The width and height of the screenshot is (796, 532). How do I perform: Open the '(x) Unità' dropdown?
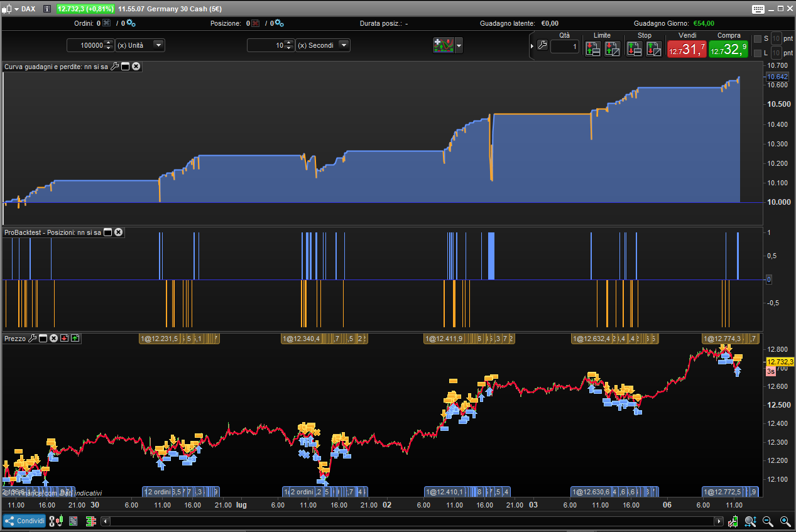140,45
